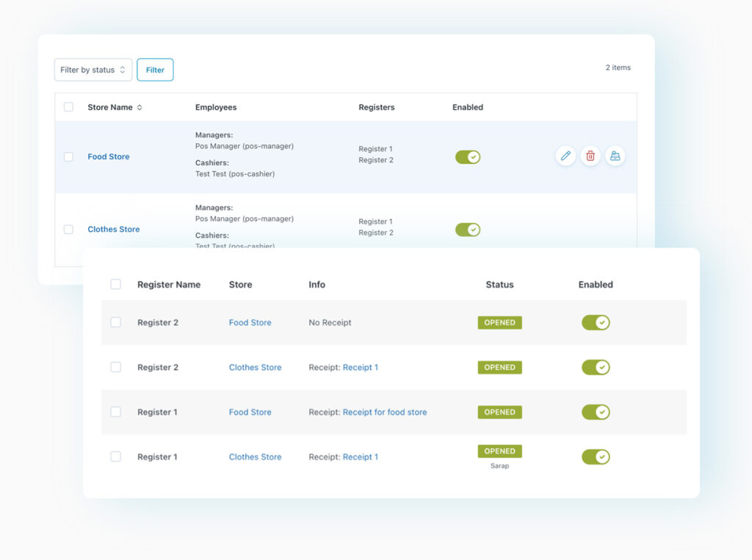Open the Receipt for food store link

(x=385, y=412)
